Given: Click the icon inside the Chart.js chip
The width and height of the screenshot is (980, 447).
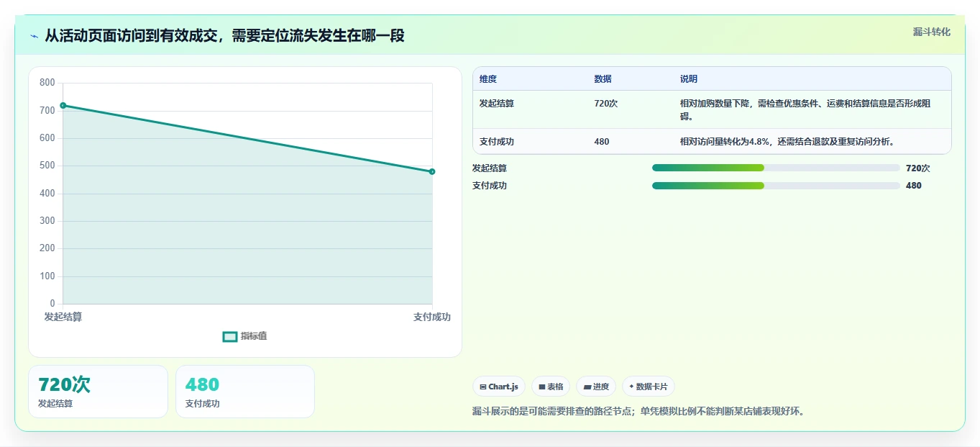Looking at the screenshot, I should pyautogui.click(x=483, y=387).
